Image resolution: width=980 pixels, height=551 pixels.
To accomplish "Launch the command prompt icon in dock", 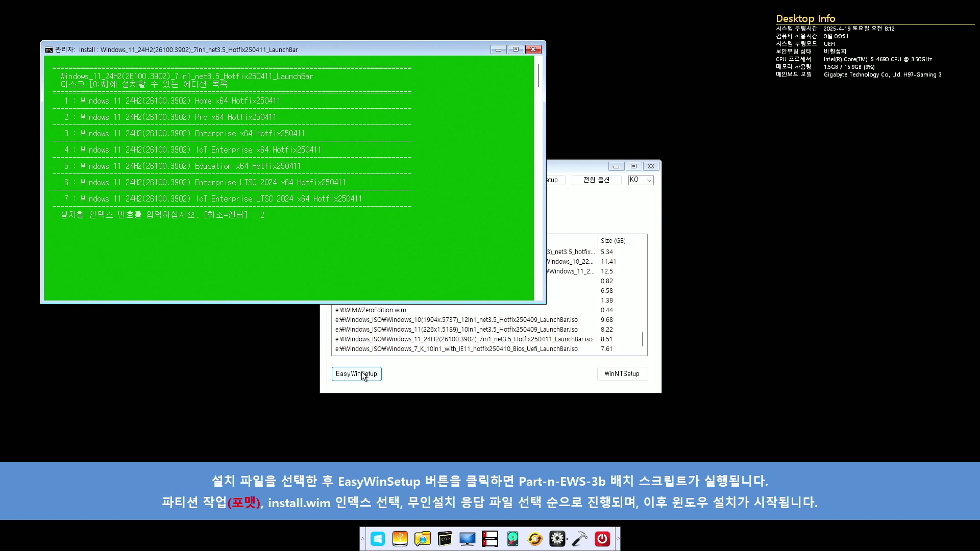I will pos(445,539).
